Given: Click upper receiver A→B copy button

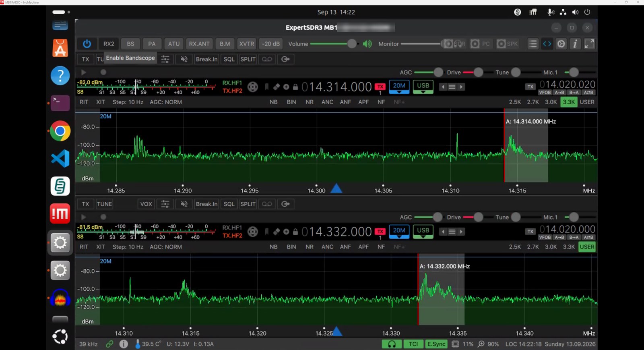Looking at the screenshot, I should pyautogui.click(x=559, y=93).
